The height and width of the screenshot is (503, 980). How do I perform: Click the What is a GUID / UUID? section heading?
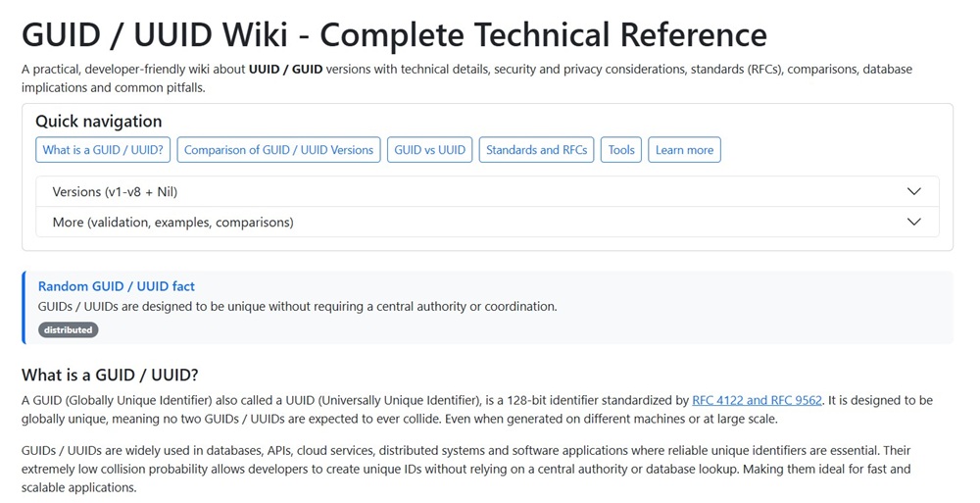click(x=110, y=375)
